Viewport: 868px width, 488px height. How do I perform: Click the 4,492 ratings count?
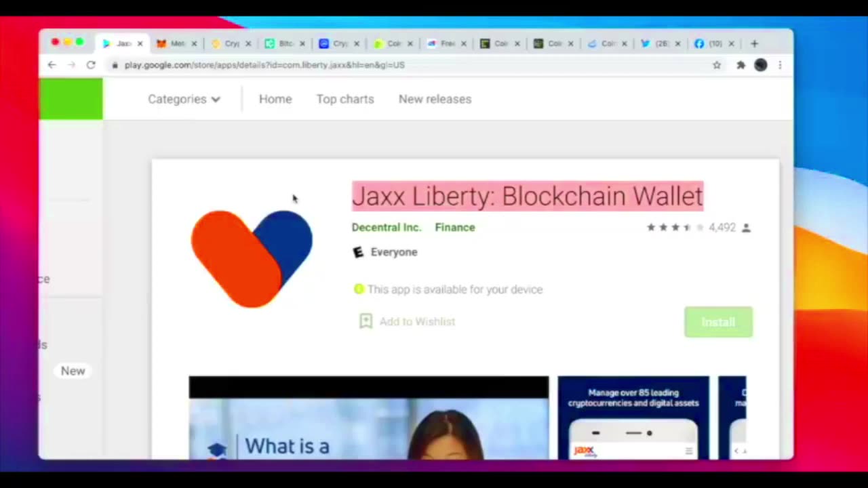pyautogui.click(x=722, y=228)
